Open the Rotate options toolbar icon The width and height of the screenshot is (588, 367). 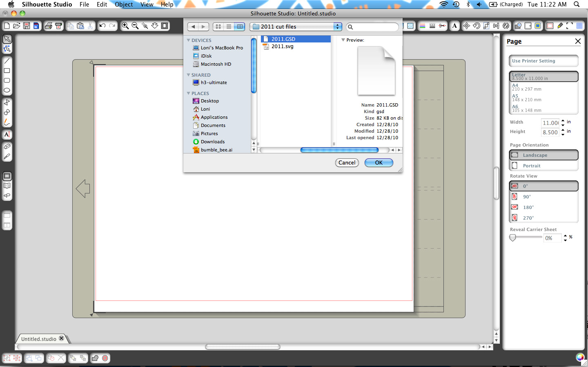pyautogui.click(x=477, y=25)
